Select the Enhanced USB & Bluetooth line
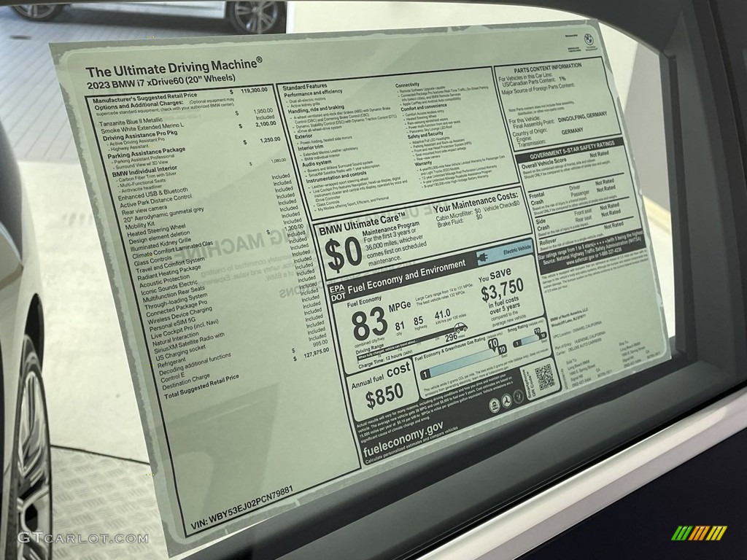 click(x=153, y=194)
